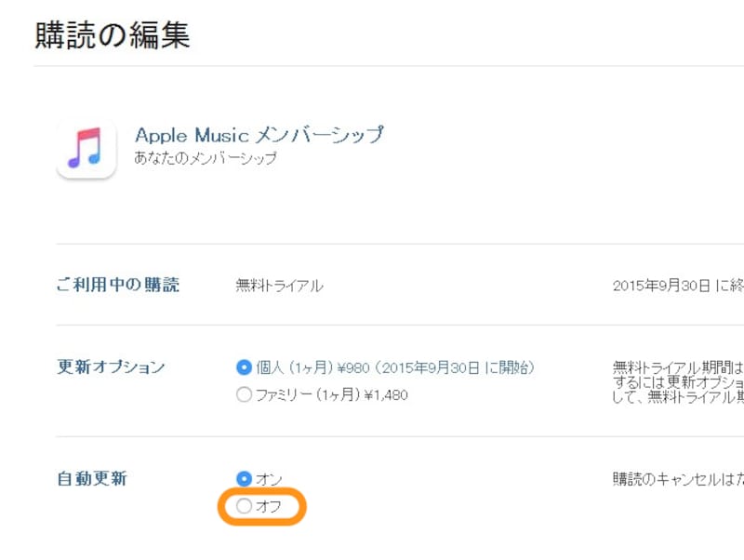744x560 pixels.
Task: Click the Apple Music メンバーシップ title
Action: coord(259,135)
